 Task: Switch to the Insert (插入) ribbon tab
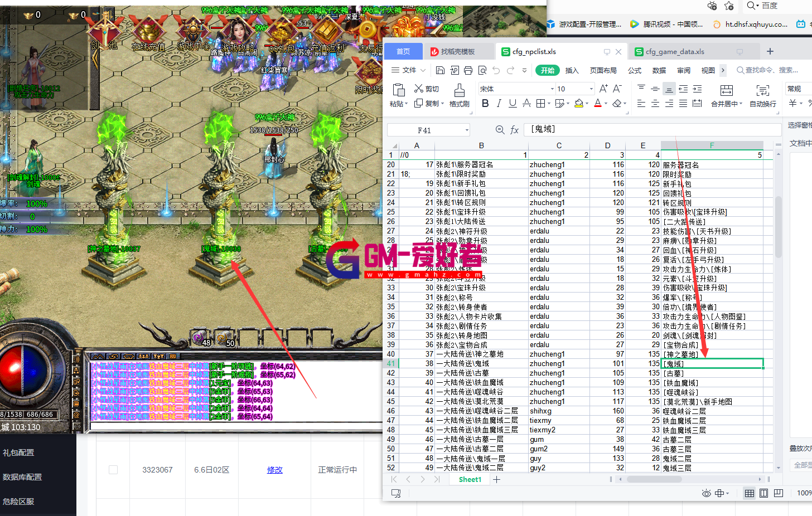point(572,71)
